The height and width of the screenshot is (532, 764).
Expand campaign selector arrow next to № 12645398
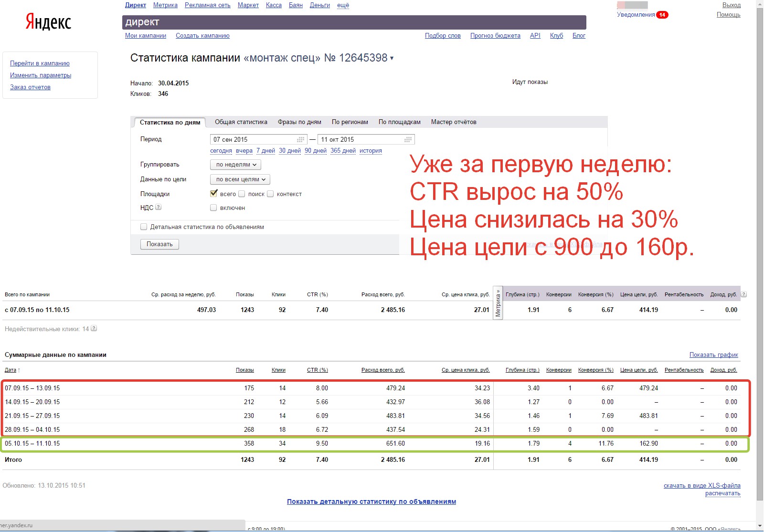tap(392, 58)
